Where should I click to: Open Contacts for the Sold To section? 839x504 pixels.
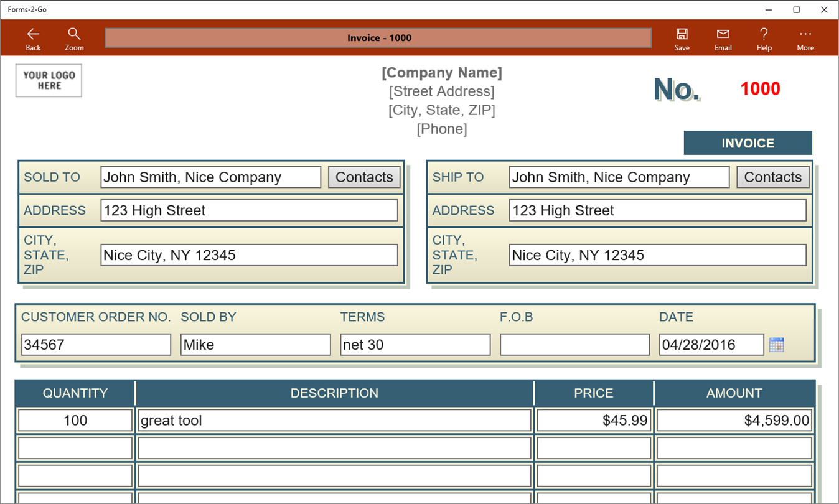pyautogui.click(x=364, y=177)
